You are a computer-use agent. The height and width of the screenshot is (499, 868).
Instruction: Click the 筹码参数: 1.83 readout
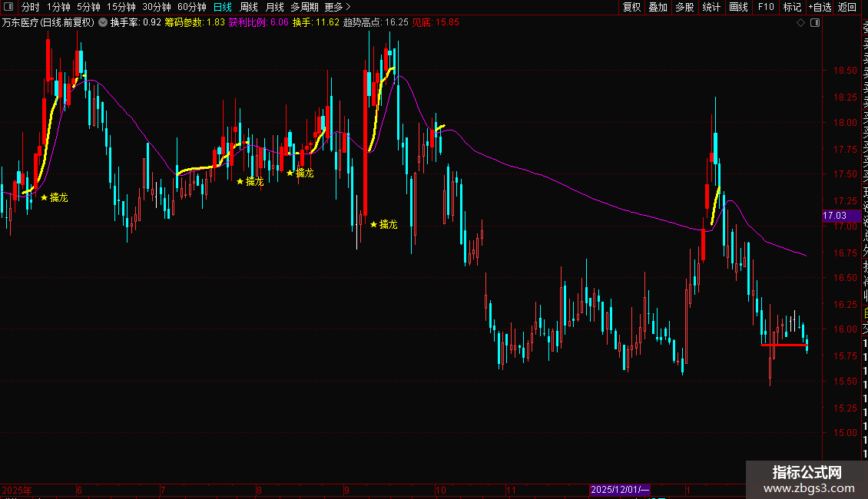pyautogui.click(x=195, y=23)
